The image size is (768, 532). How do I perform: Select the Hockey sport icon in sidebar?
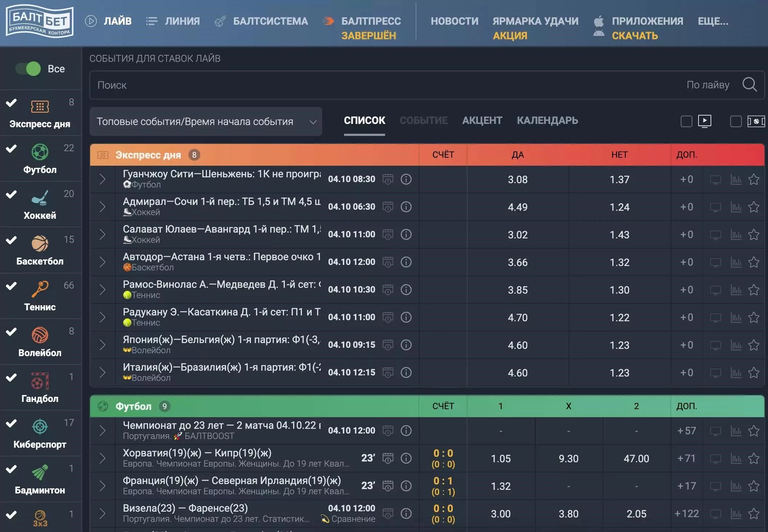[x=40, y=198]
